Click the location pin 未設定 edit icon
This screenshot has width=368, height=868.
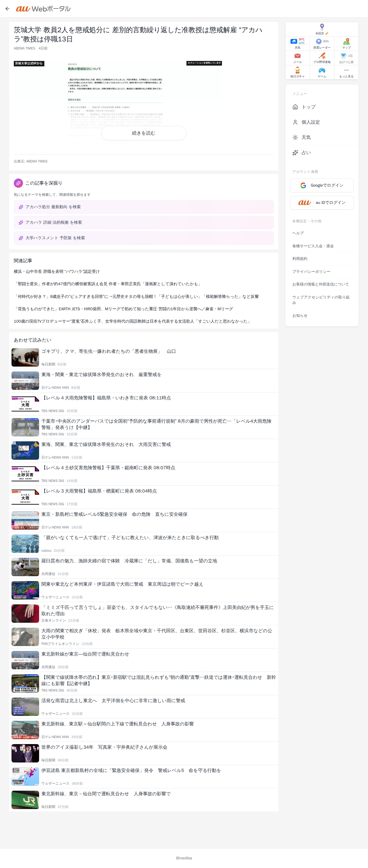327,33
